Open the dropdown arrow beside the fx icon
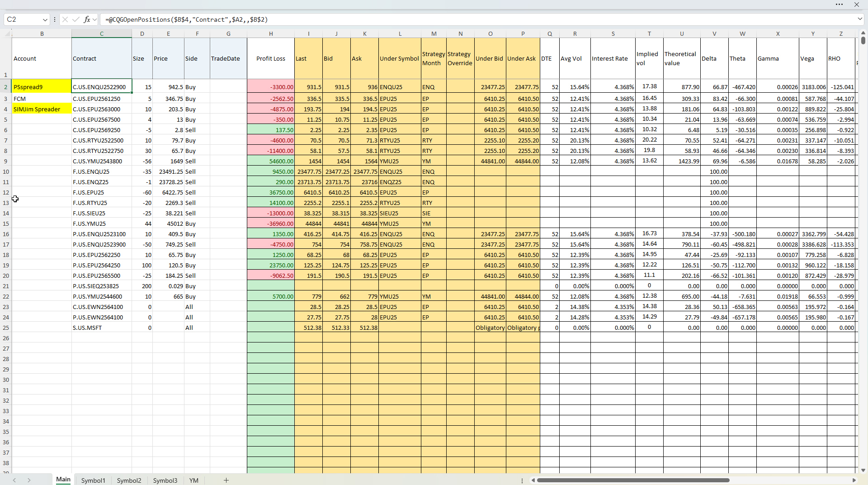 [x=94, y=19]
